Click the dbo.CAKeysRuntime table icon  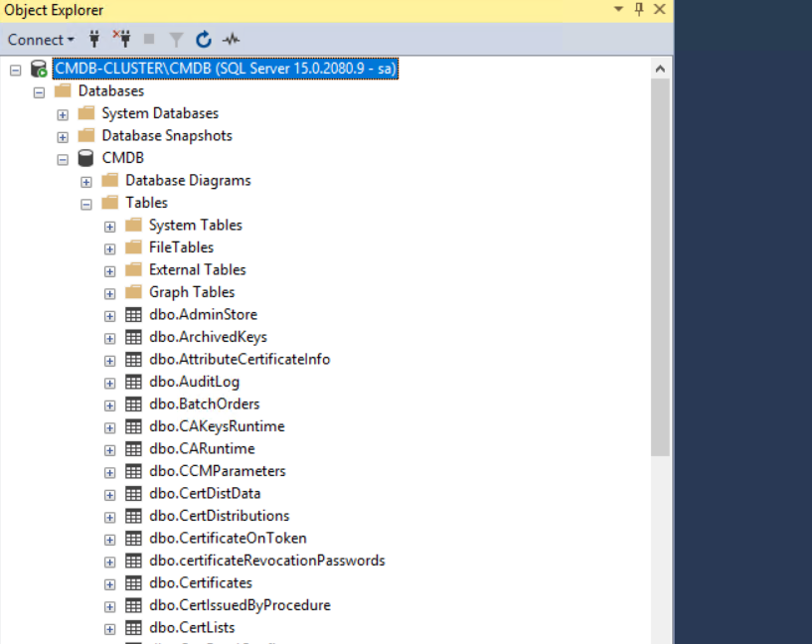pyautogui.click(x=133, y=426)
